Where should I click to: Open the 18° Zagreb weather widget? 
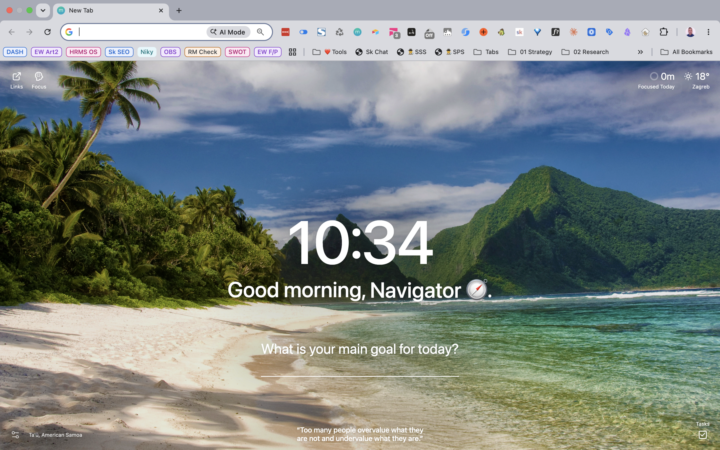click(697, 80)
